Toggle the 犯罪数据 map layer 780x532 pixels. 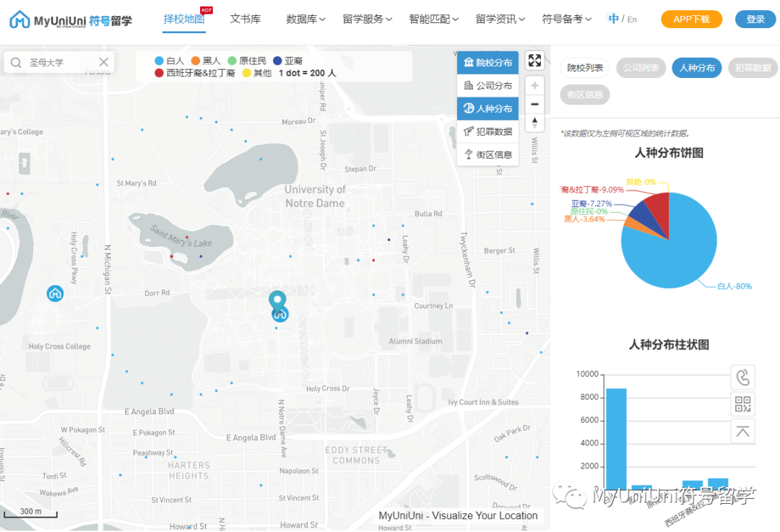pyautogui.click(x=487, y=132)
